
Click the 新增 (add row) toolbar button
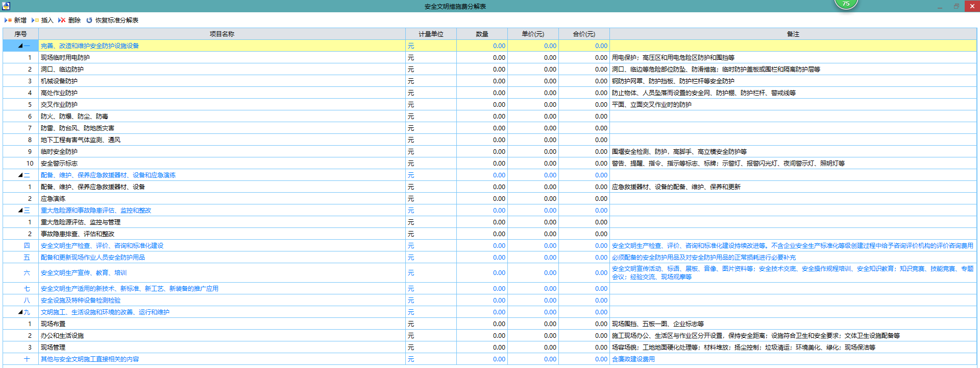(x=15, y=20)
